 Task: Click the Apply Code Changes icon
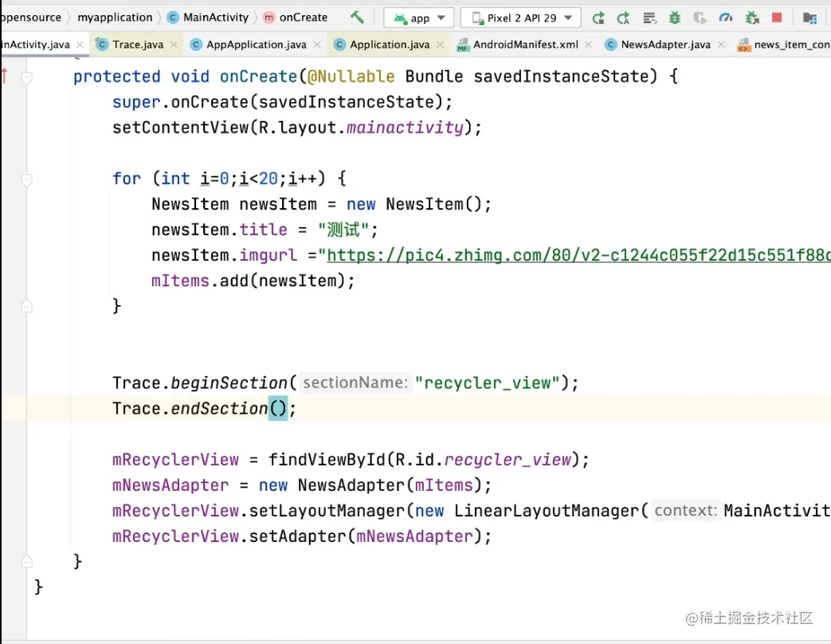(649, 18)
